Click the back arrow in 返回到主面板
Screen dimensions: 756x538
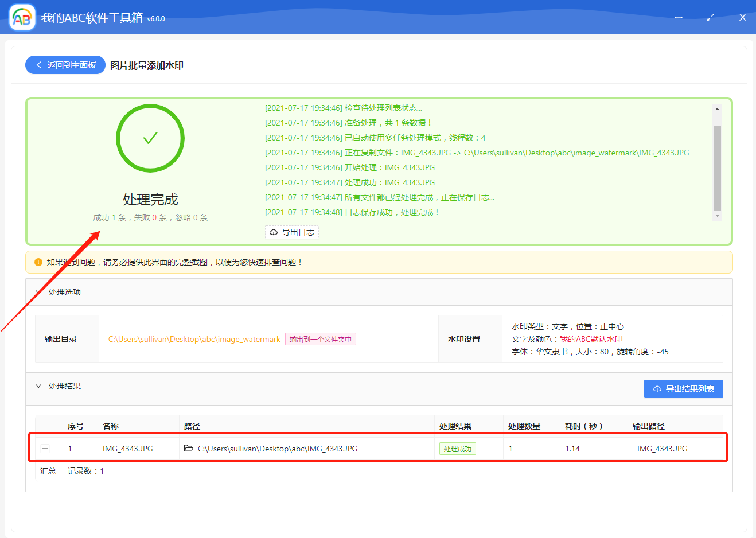point(39,65)
